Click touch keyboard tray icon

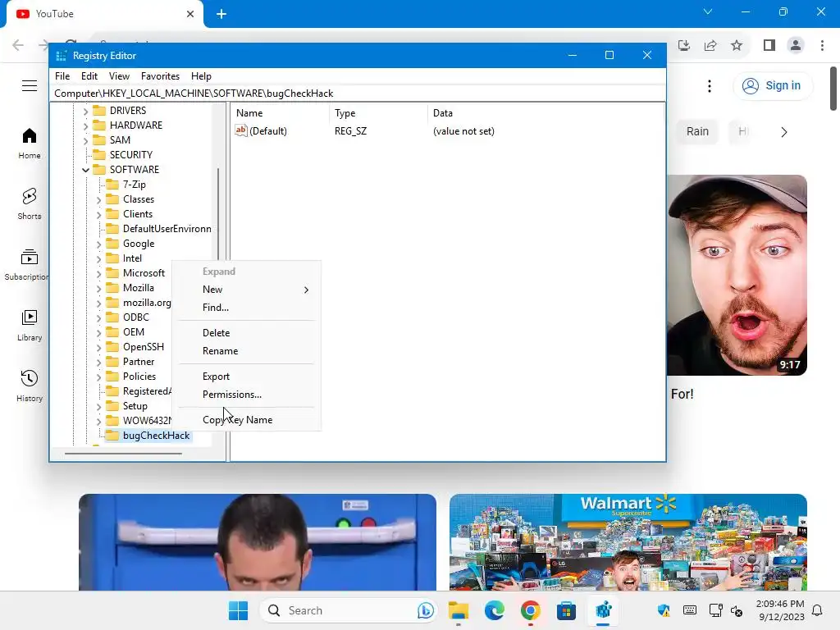690,610
